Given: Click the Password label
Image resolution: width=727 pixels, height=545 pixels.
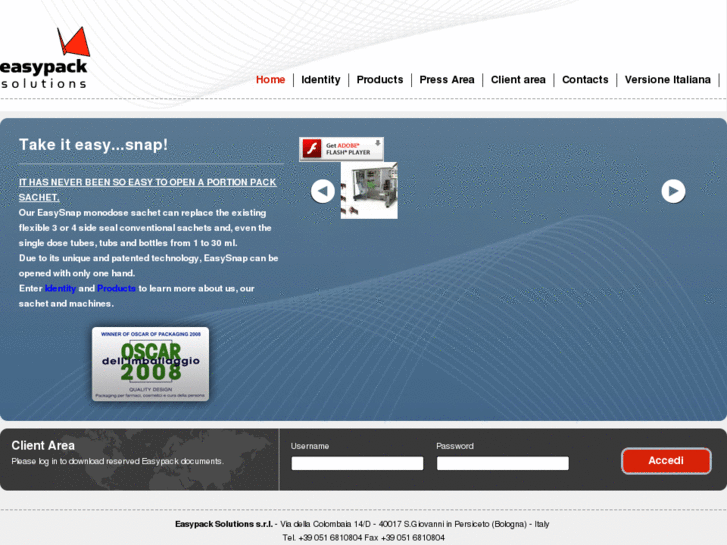Looking at the screenshot, I should click(x=455, y=446).
